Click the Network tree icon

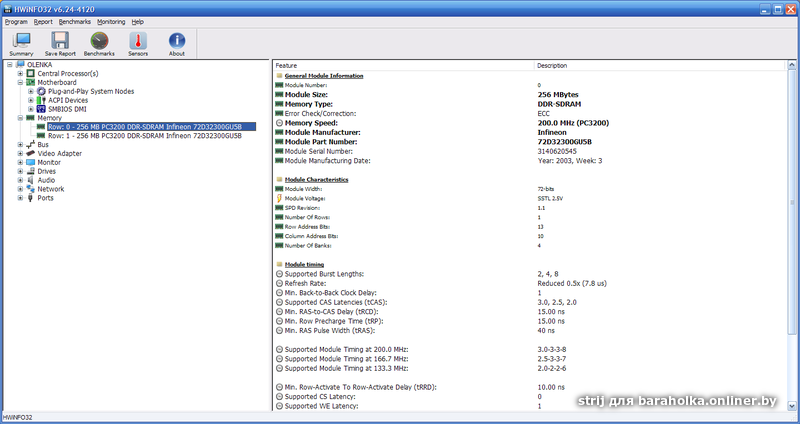[x=31, y=189]
